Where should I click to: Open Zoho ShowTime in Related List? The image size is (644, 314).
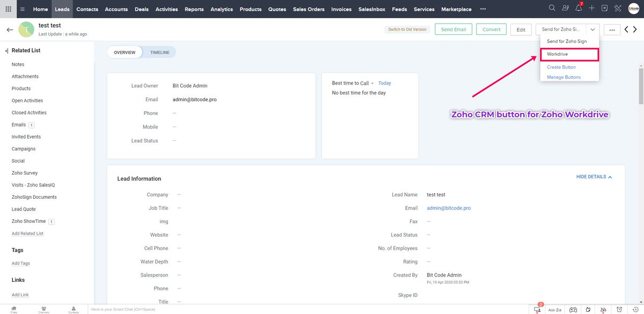(29, 221)
